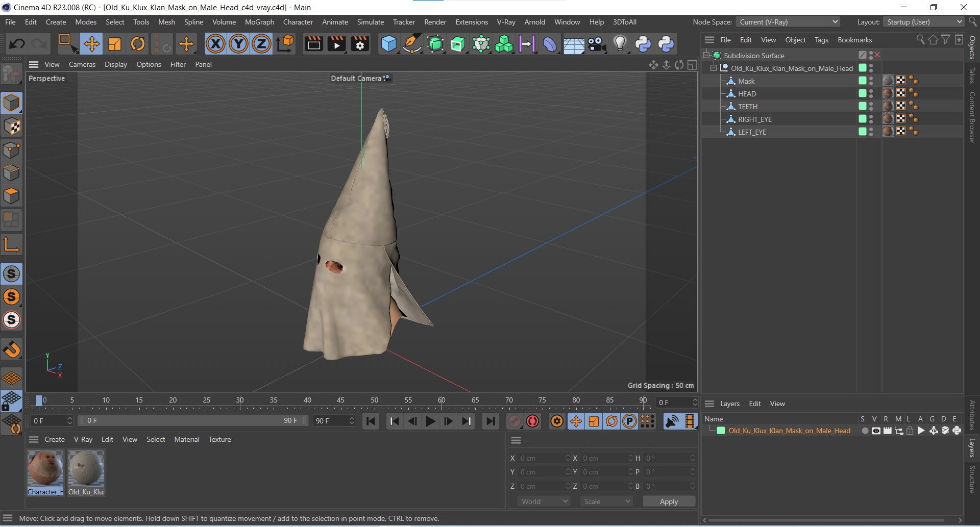Open the Simulate menu
Screen dimensions: 980x527
370,22
